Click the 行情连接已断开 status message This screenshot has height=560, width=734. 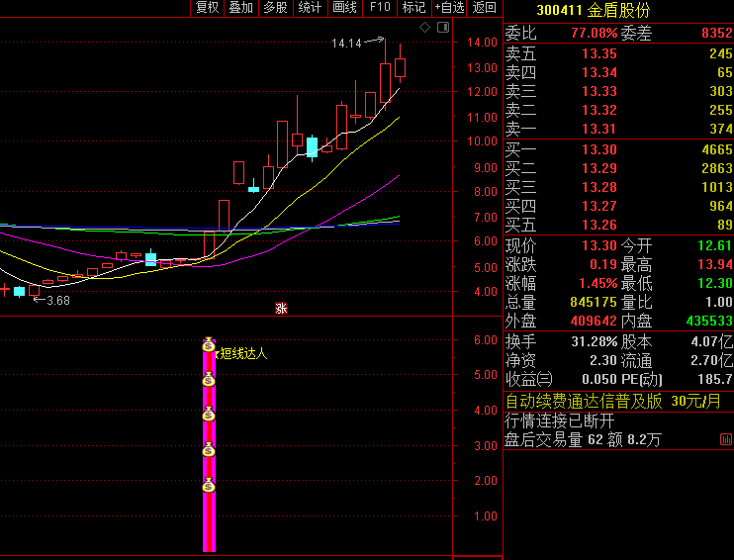click(x=559, y=420)
